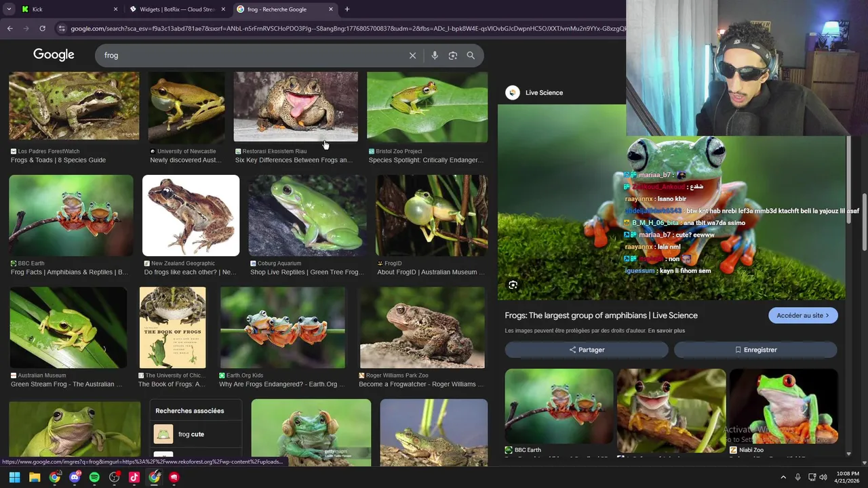Reload the current page
The height and width of the screenshot is (488, 868).
pos(42,28)
